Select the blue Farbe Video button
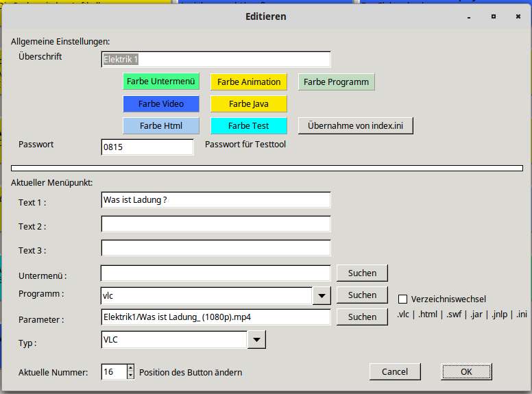 pyautogui.click(x=161, y=103)
